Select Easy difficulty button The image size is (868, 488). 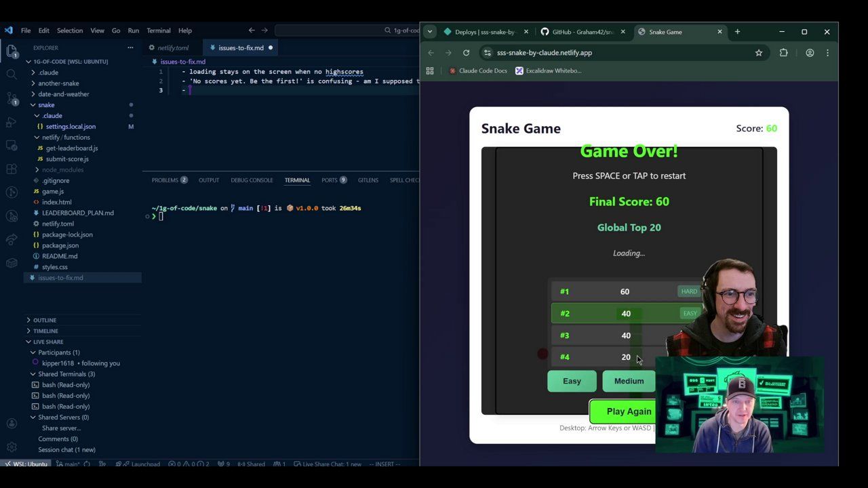(572, 381)
